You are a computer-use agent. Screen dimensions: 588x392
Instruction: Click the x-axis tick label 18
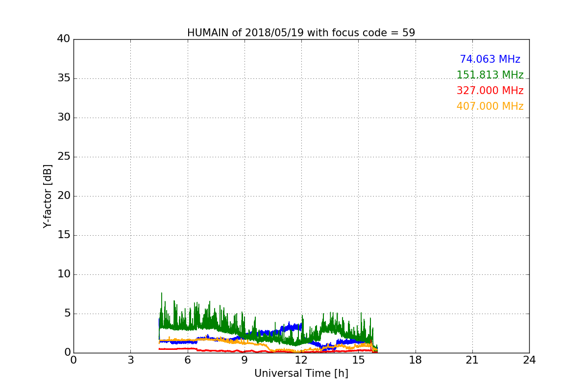click(416, 360)
